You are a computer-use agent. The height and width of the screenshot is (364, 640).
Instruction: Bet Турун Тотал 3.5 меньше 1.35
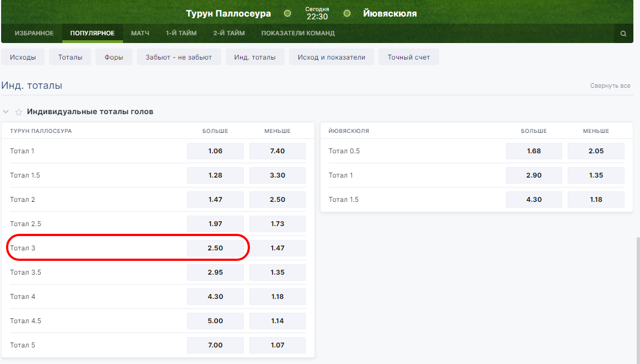[278, 272]
